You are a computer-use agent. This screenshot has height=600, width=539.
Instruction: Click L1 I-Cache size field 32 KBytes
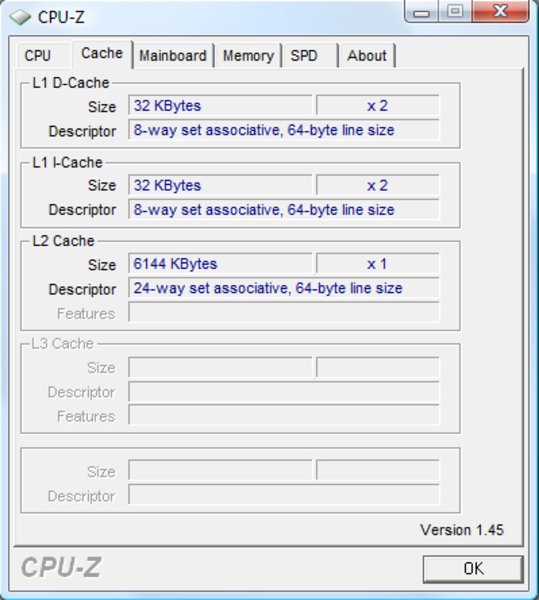coord(220,185)
